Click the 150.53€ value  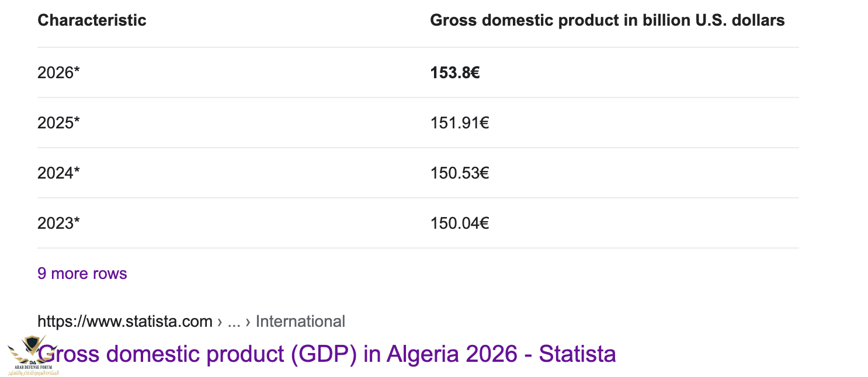(460, 173)
